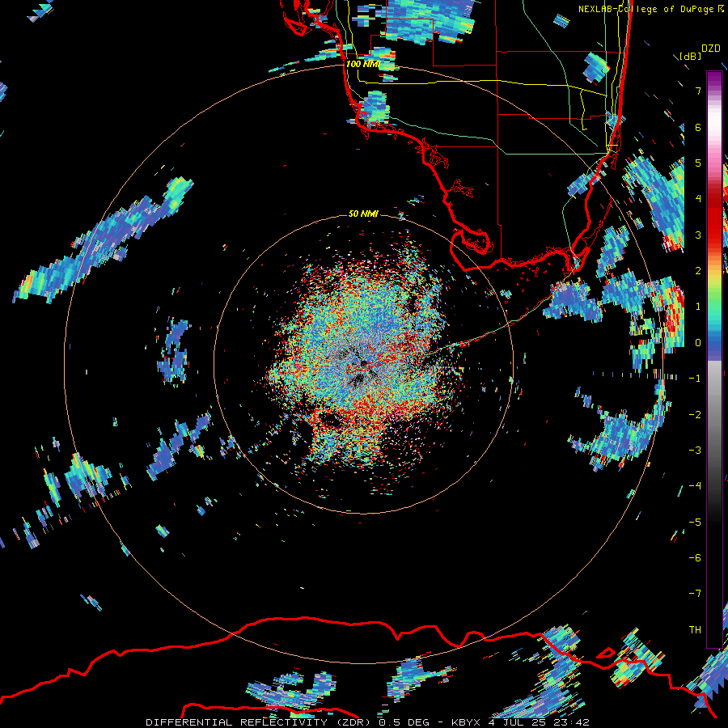728x728 pixels.
Task: Click the 100 NMI range ring label
Action: tap(363, 64)
